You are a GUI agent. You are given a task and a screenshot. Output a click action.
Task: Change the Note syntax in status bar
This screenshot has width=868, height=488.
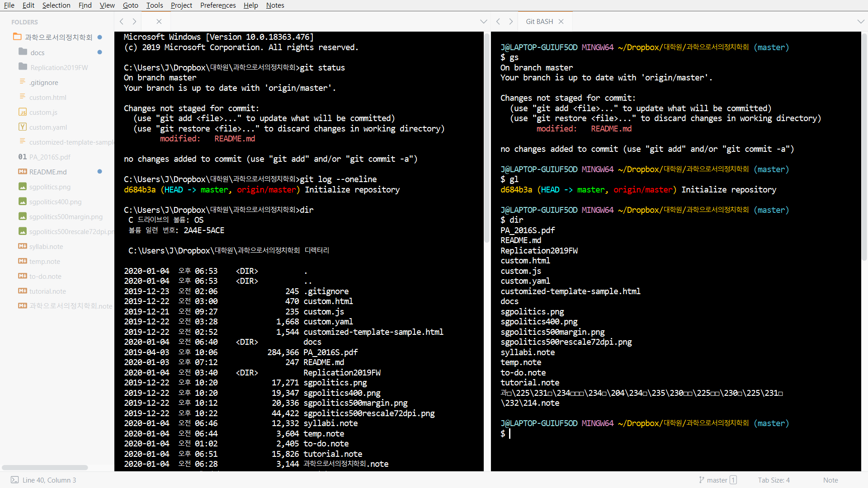[830, 480]
